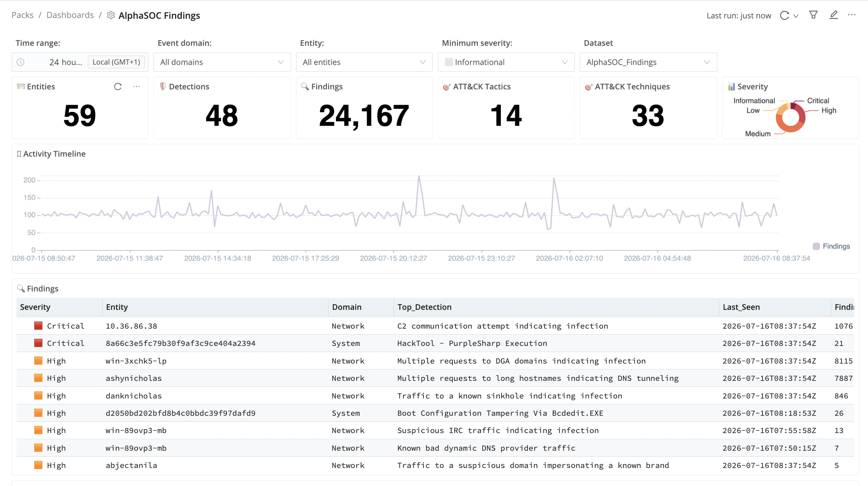The width and height of the screenshot is (868, 486).
Task: Click 'HackTool - PurpleSharp Execution' detection
Action: point(472,343)
